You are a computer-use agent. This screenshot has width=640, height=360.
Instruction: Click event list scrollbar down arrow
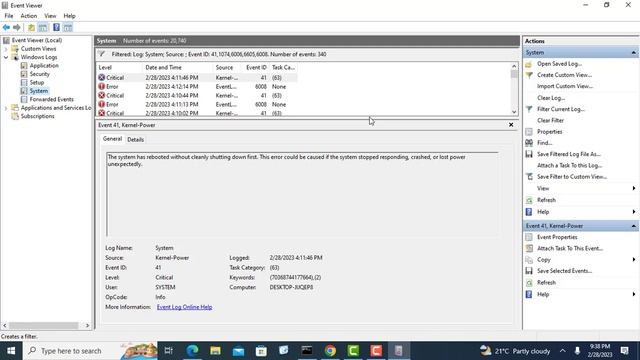[514, 112]
